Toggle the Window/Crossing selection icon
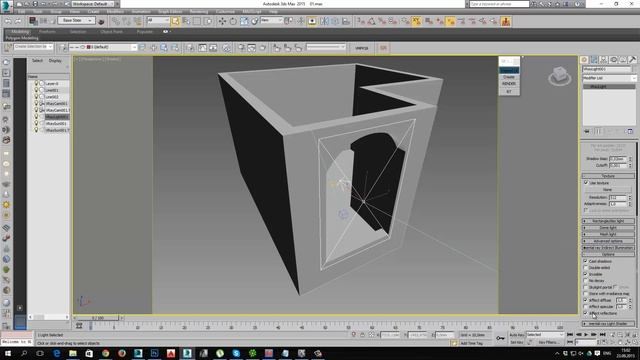This screenshot has width=640, height=360. (208, 21)
